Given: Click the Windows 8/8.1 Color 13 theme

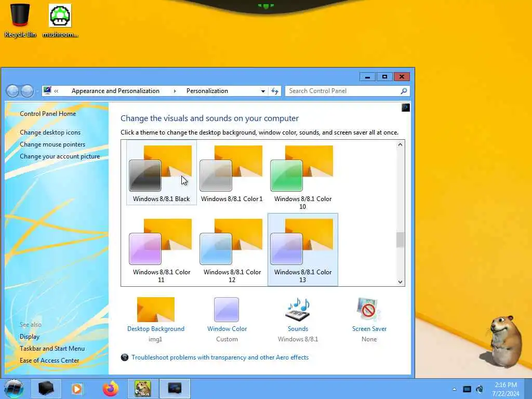Looking at the screenshot, I should coord(303,250).
